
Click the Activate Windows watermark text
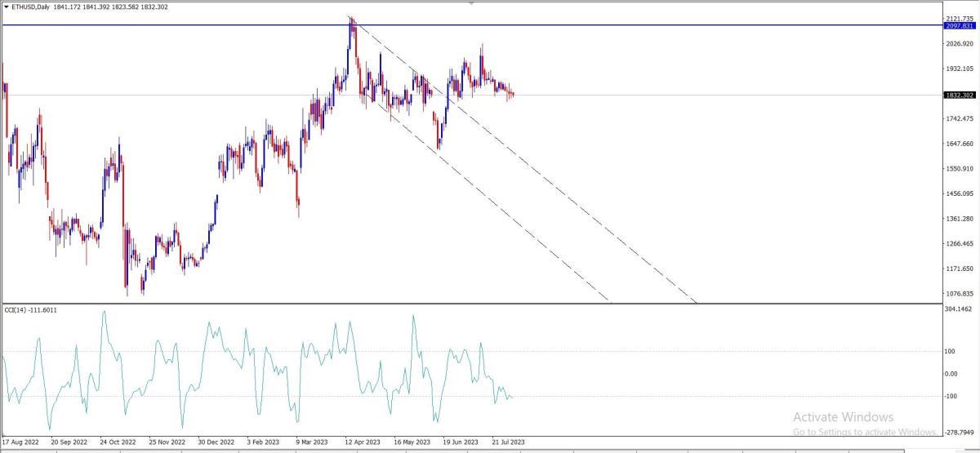click(x=843, y=417)
